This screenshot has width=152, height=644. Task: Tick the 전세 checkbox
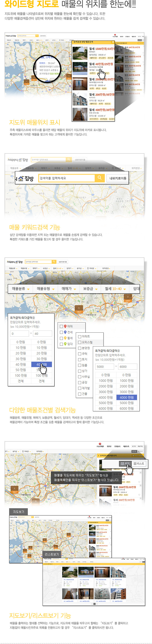[x=62, y=332]
